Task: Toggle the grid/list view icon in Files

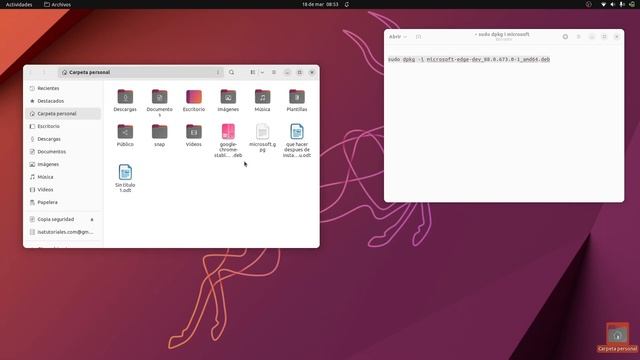Action: click(x=253, y=72)
